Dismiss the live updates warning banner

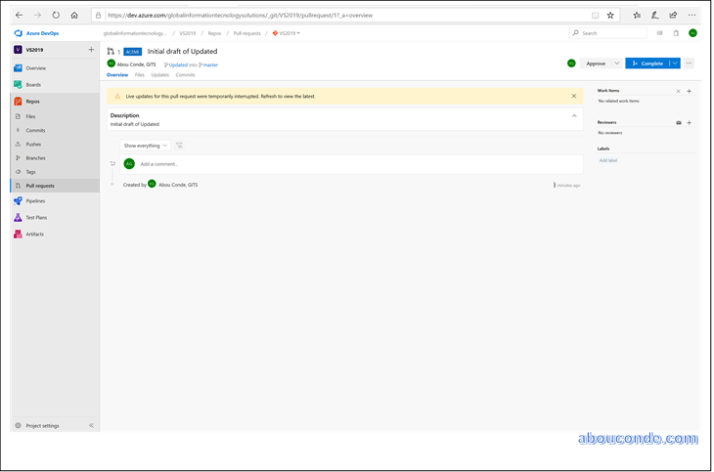pyautogui.click(x=574, y=96)
